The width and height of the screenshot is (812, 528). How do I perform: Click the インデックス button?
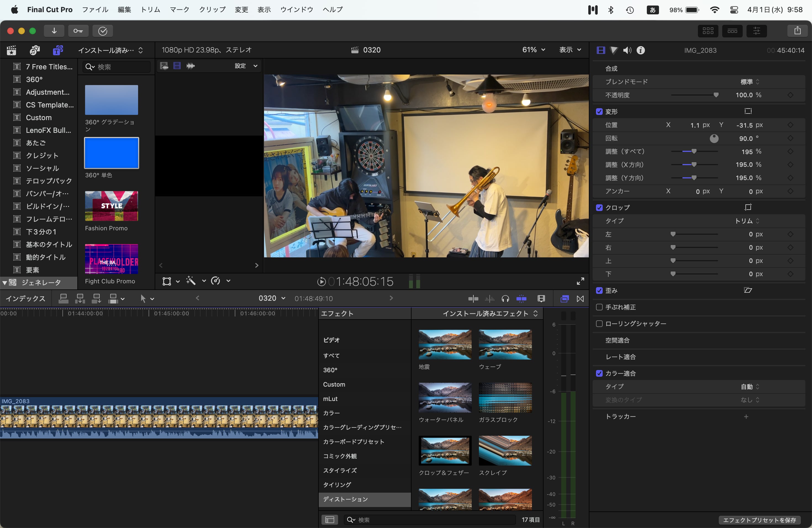coord(26,299)
